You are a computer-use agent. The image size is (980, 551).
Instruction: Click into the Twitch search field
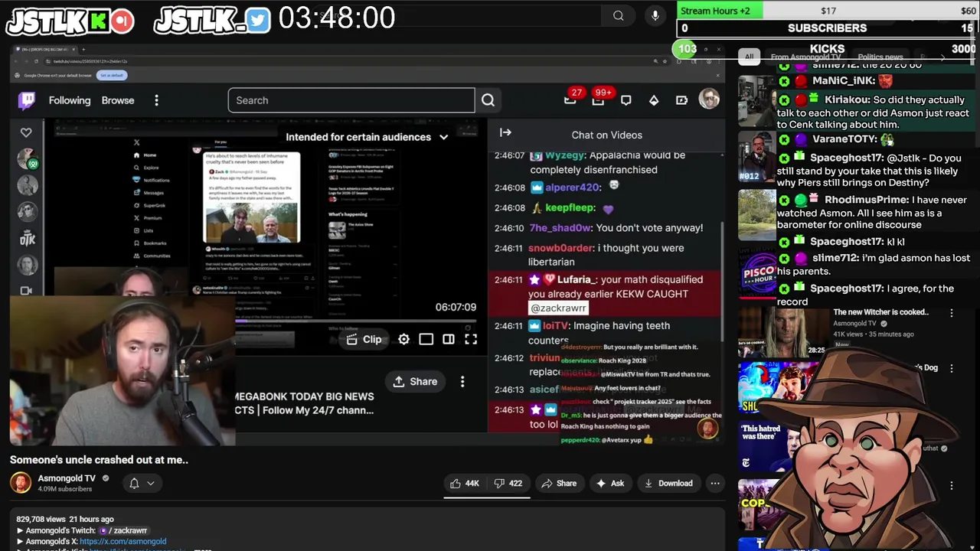pyautogui.click(x=351, y=100)
